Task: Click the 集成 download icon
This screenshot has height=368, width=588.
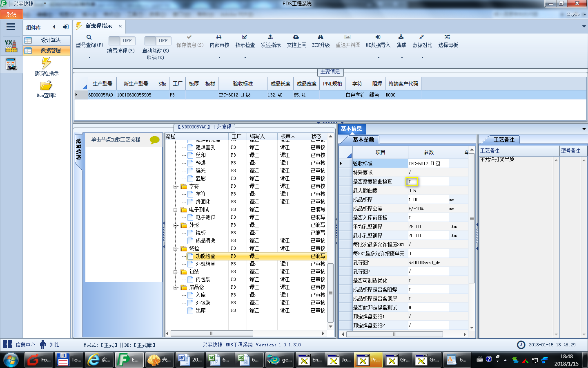Action: click(x=401, y=37)
